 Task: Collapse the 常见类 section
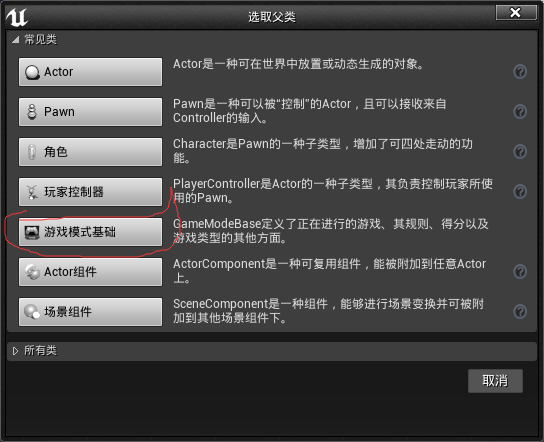(x=15, y=40)
